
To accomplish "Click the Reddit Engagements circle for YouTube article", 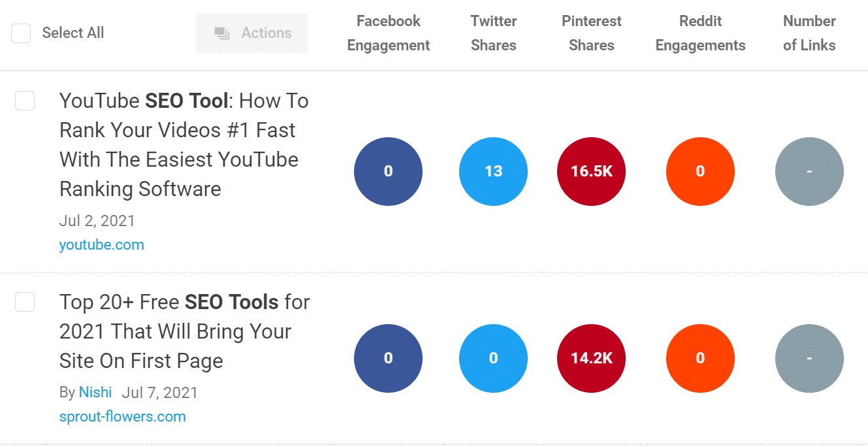I will coord(700,171).
